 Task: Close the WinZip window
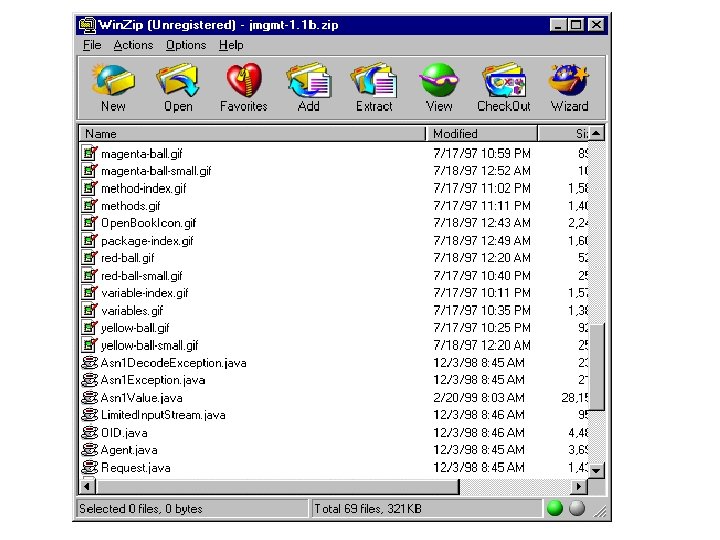tap(596, 24)
